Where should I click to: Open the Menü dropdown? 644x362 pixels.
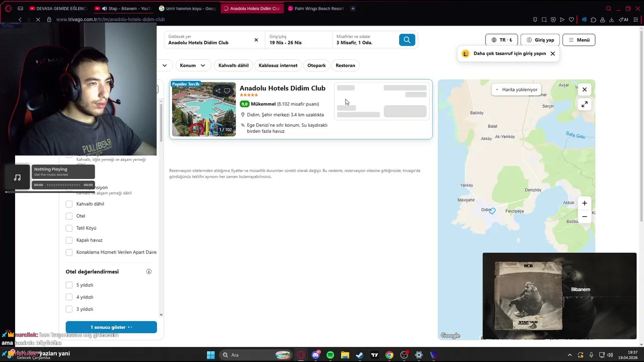(x=579, y=40)
